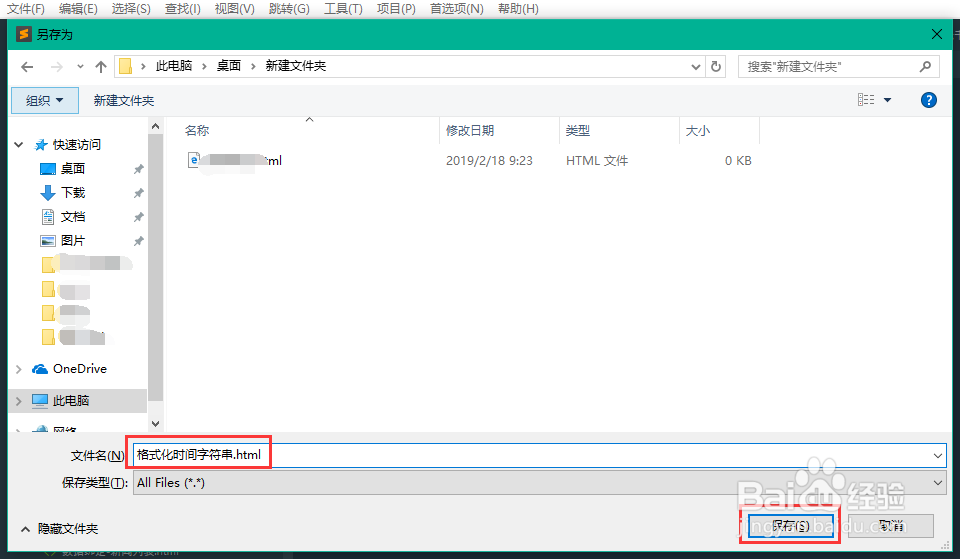Open the 保存类型 All Files dropdown
Viewport: 960px width, 559px height.
(x=937, y=482)
